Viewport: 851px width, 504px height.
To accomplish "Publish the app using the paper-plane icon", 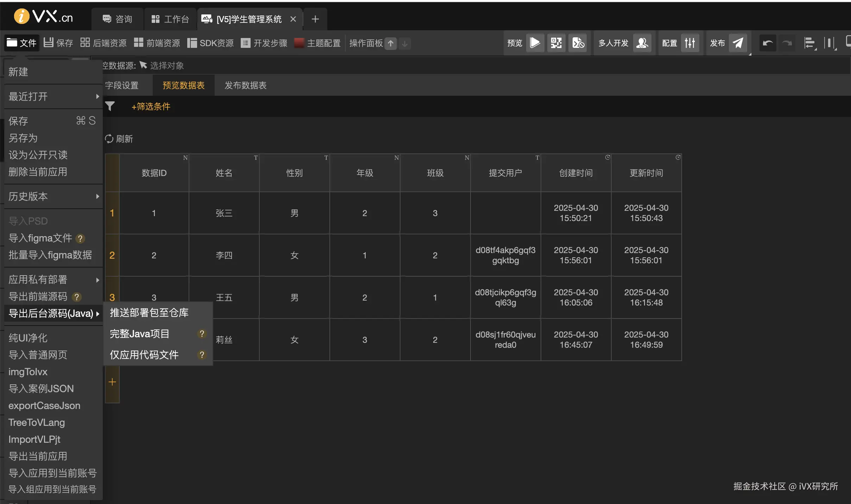I will click(x=738, y=43).
